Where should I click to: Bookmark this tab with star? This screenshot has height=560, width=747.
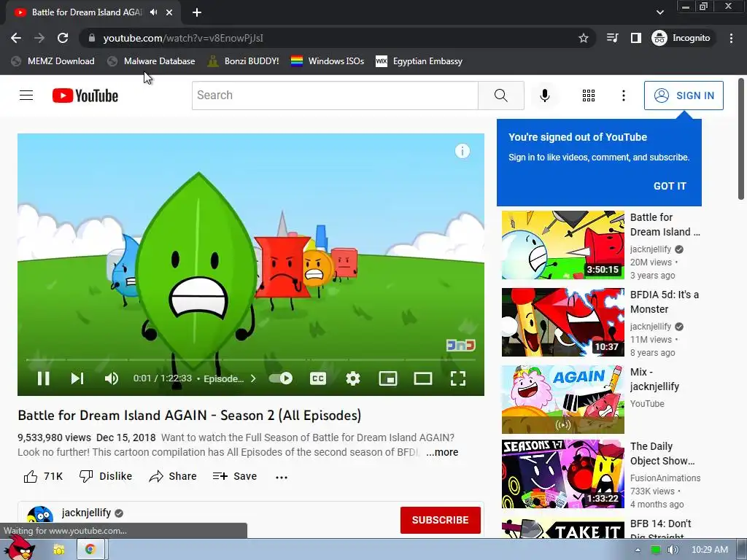point(583,38)
